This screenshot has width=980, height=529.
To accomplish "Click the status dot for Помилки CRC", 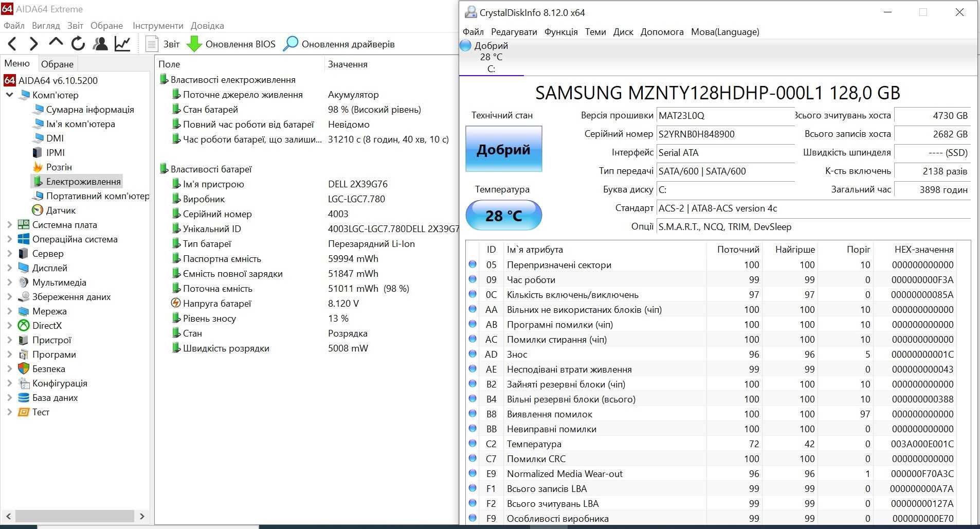I will [473, 458].
